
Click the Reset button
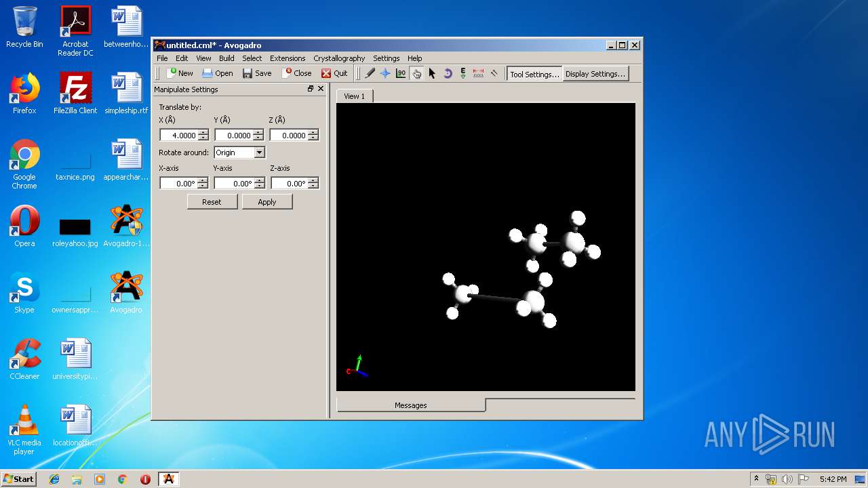click(212, 202)
